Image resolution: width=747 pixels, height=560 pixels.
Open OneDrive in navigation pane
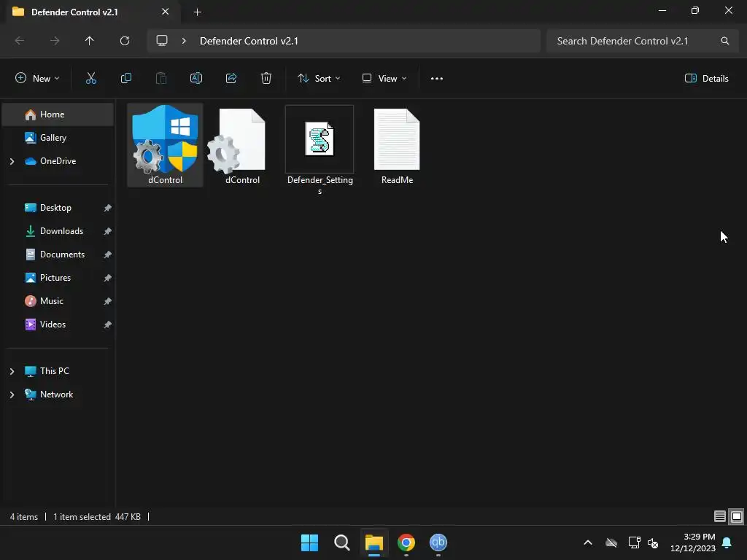(58, 161)
